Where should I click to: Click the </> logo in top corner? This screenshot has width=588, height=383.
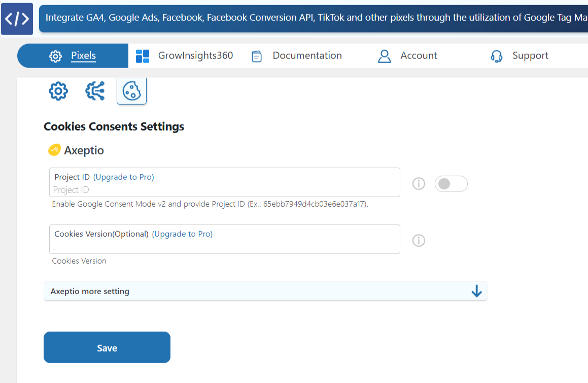tap(17, 19)
